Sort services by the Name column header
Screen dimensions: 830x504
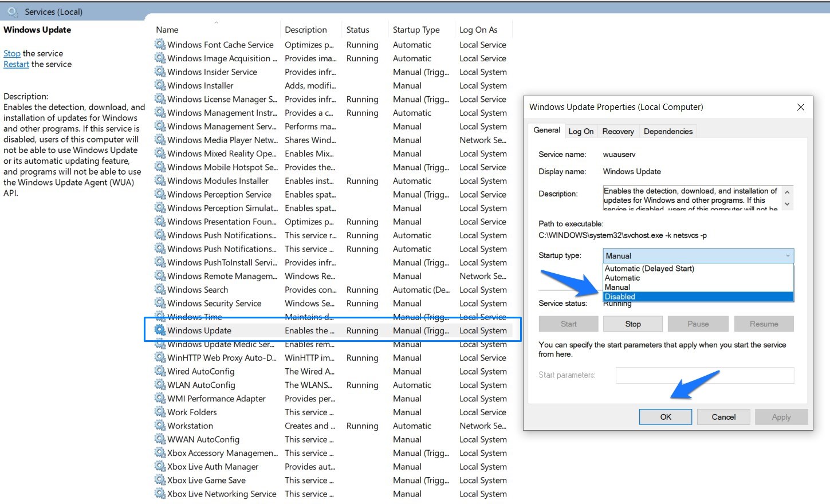217,30
